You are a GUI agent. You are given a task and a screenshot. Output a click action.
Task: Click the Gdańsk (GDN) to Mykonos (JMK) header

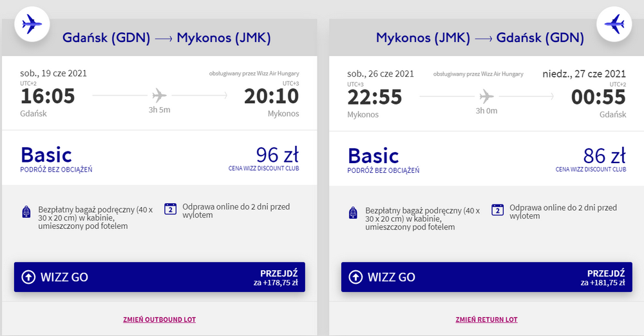[166, 38]
